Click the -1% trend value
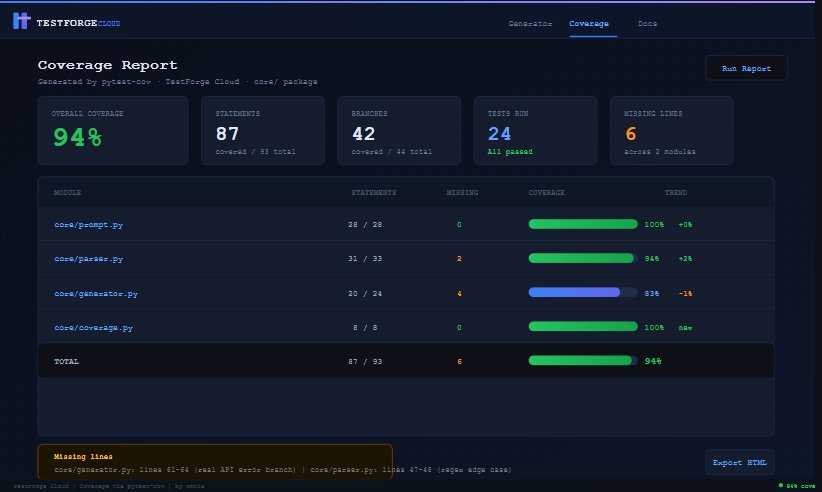Viewport: 822px width, 492px height. click(685, 294)
